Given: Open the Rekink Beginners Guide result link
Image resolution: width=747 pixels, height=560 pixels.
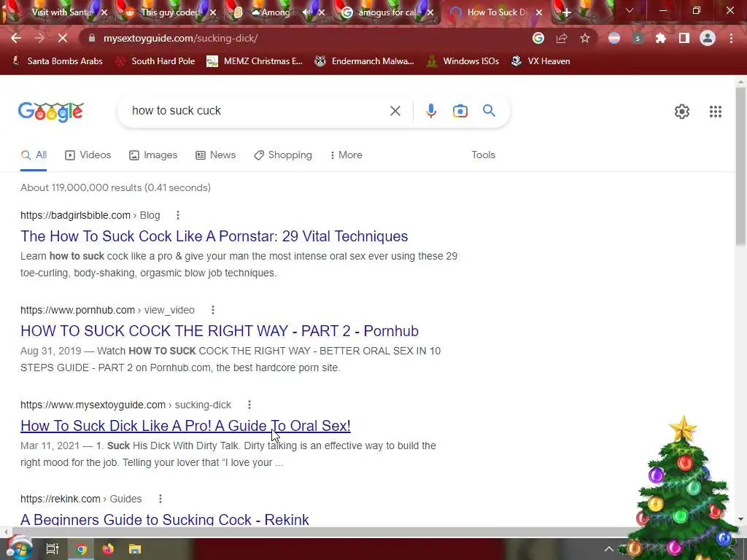Looking at the screenshot, I should (x=165, y=519).
